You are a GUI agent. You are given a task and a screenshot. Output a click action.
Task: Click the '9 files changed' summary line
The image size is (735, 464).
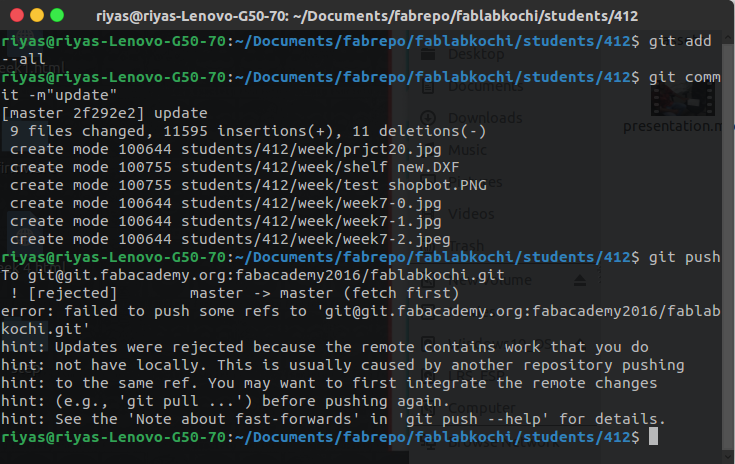(x=248, y=131)
